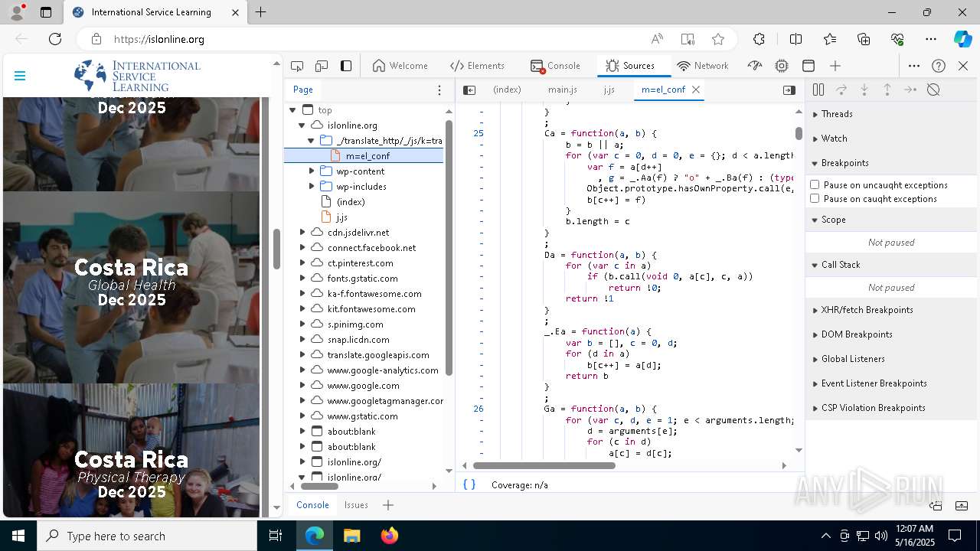
Task: Enable Pause on uncaught exceptions
Action: [815, 184]
